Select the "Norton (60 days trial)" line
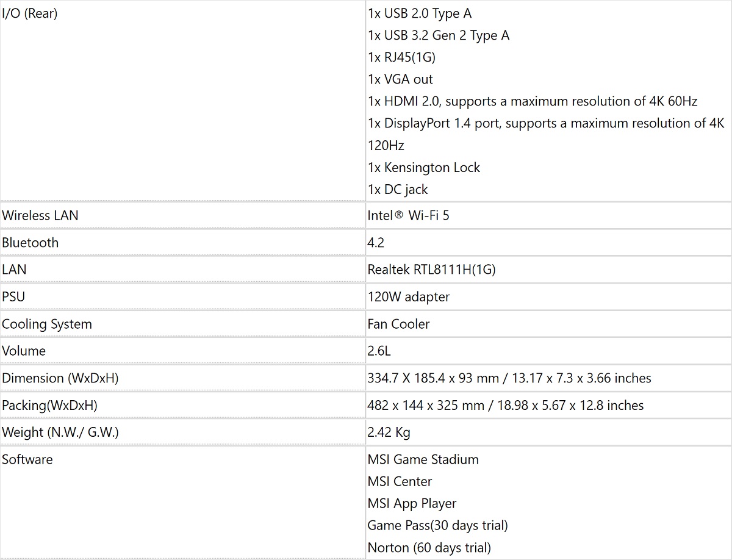 tap(429, 548)
